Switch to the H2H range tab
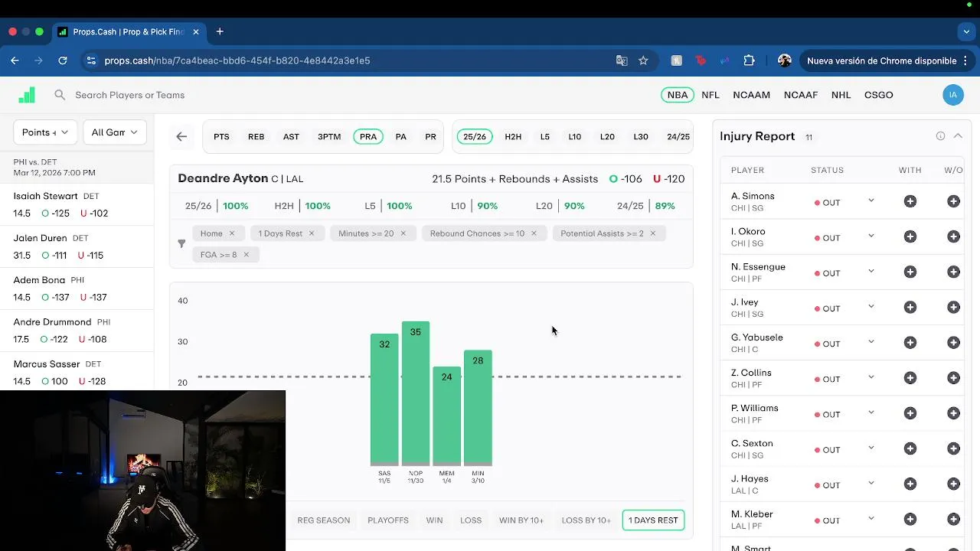Viewport: 980px width, 551px height. (513, 137)
